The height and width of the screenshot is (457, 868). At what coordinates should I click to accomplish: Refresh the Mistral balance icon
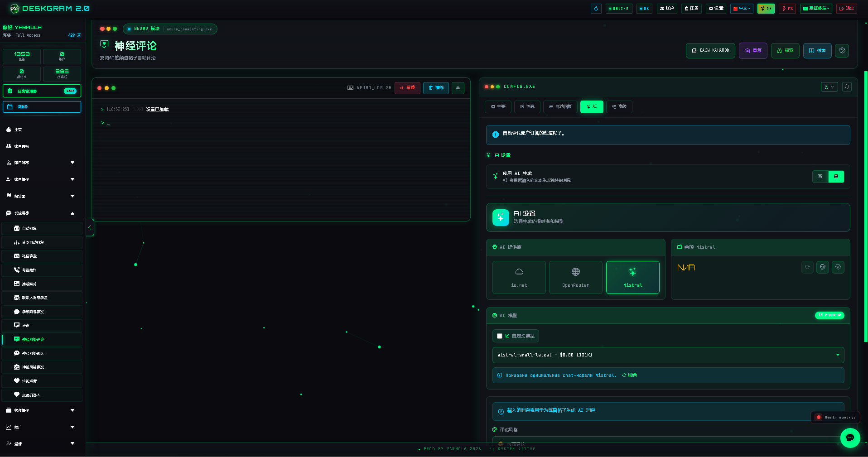tap(807, 267)
